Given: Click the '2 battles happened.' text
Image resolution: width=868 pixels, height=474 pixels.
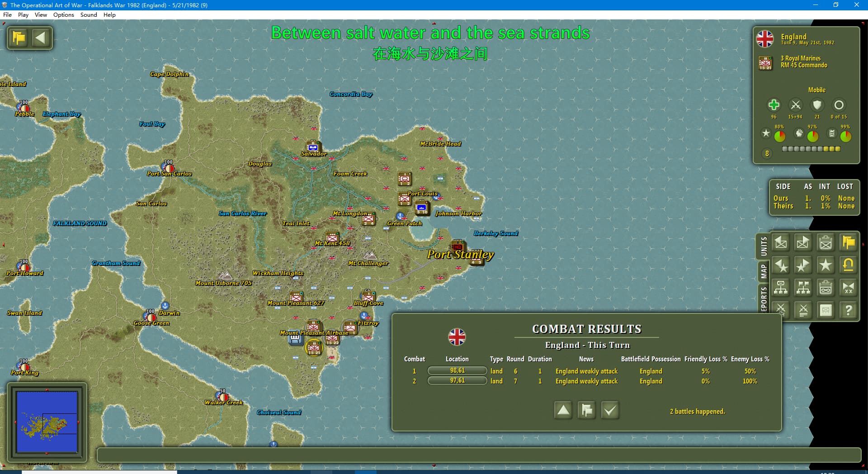Looking at the screenshot, I should pyautogui.click(x=697, y=412).
